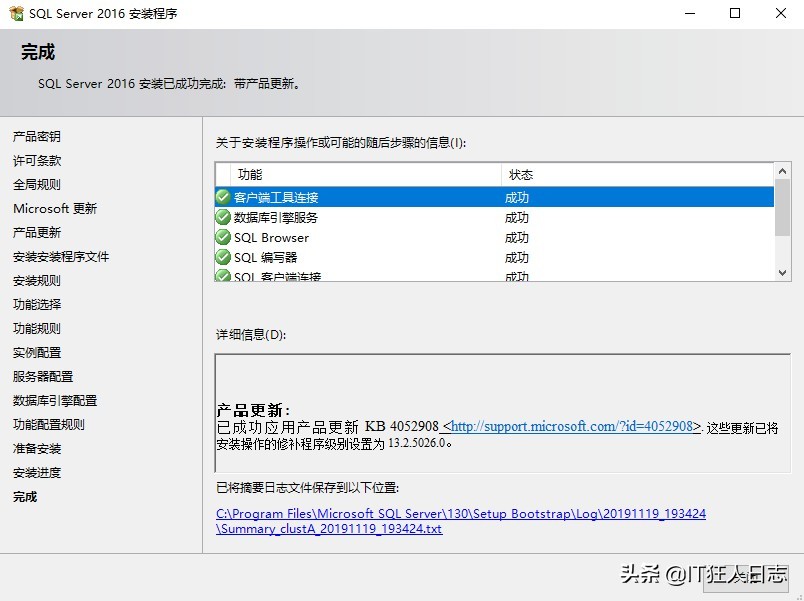This screenshot has height=601, width=804.
Task: Maximize the SQL Server 2016 setup window
Action: (x=735, y=13)
